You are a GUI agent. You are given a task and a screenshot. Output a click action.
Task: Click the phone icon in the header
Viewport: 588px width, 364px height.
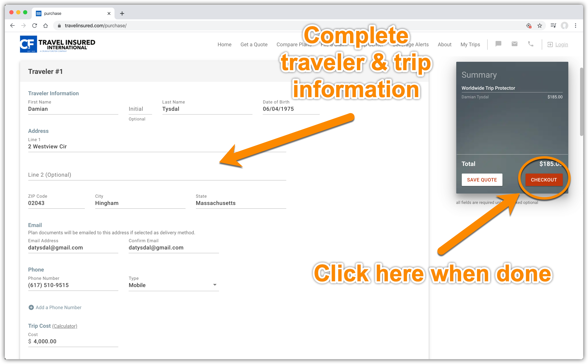coord(530,44)
